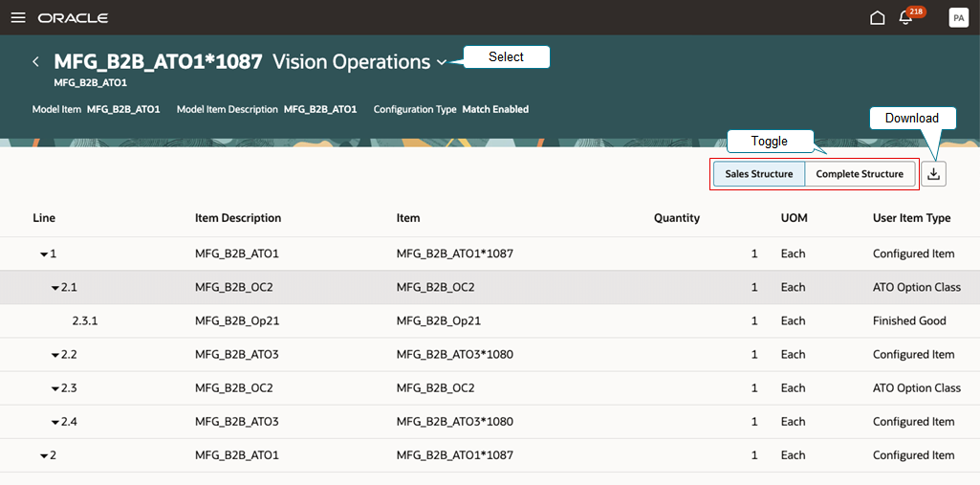Click the Item Description column header
The width and height of the screenshot is (980, 485).
[x=238, y=218]
